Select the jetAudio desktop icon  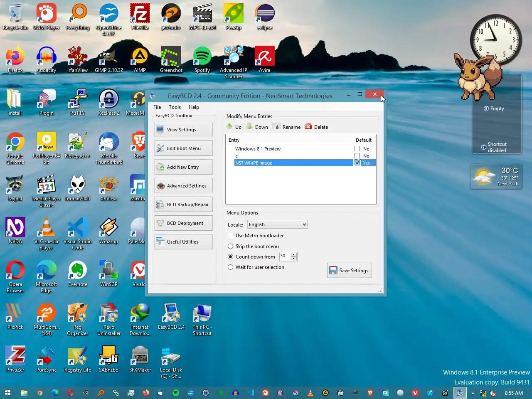pos(171,17)
